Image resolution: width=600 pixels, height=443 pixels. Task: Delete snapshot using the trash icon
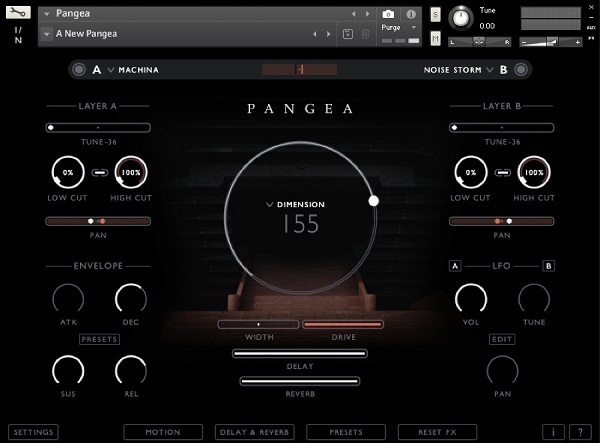coord(365,34)
